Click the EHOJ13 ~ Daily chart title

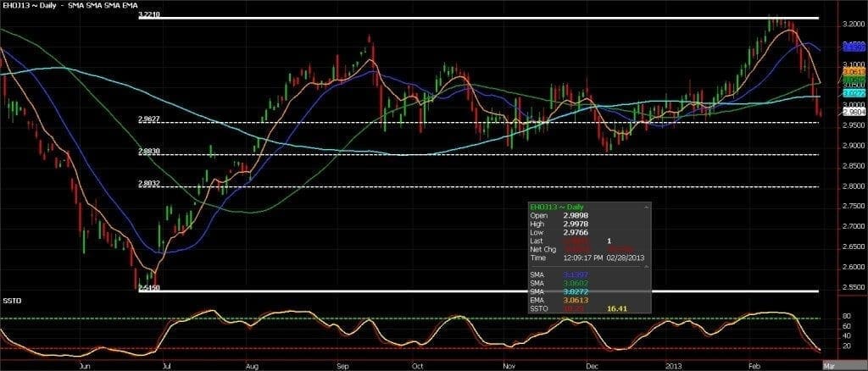pos(28,5)
